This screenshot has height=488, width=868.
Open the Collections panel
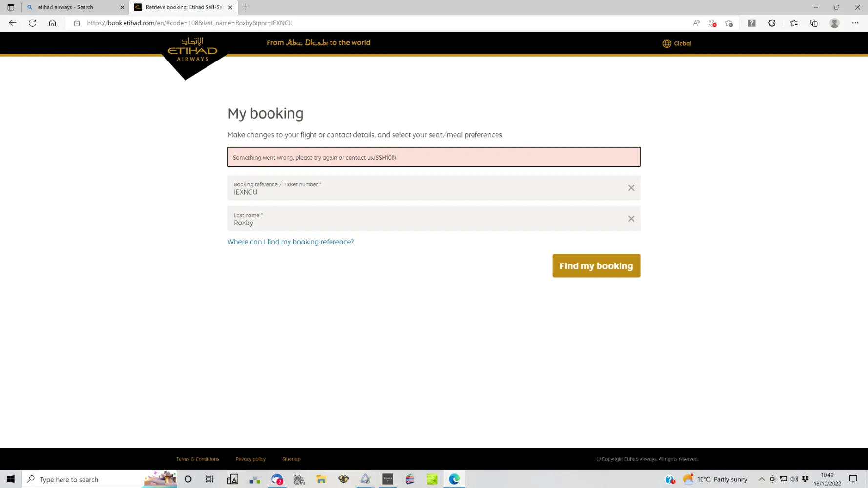coord(814,23)
